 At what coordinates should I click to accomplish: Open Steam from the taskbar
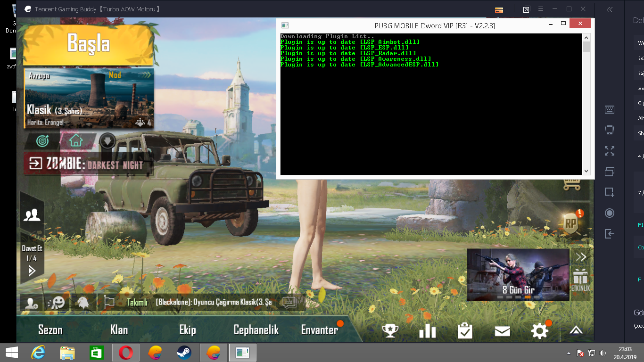point(184,353)
